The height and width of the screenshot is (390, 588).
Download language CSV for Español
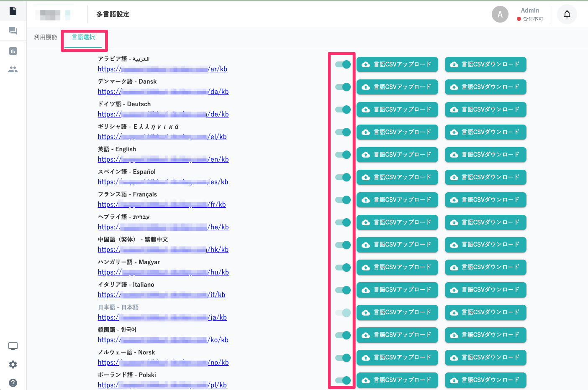485,177
